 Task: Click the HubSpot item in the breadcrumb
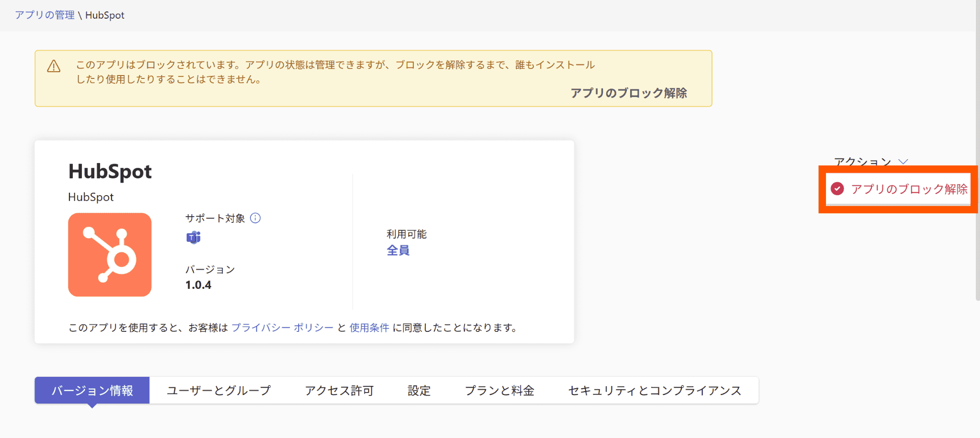point(105,15)
